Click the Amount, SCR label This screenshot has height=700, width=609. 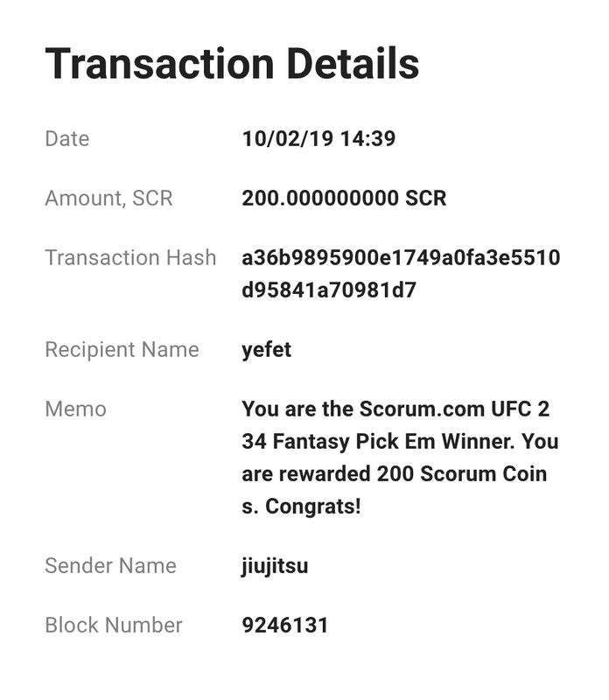109,199
